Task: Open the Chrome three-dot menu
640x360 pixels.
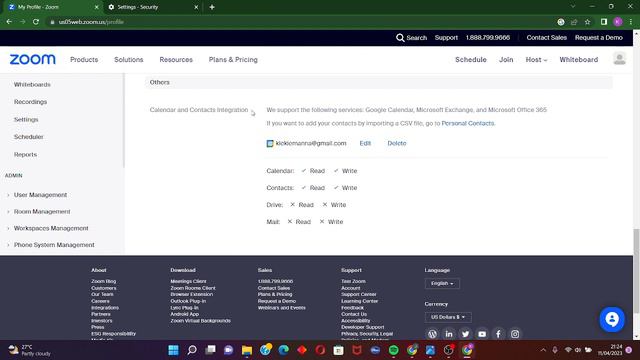Action: click(631, 22)
